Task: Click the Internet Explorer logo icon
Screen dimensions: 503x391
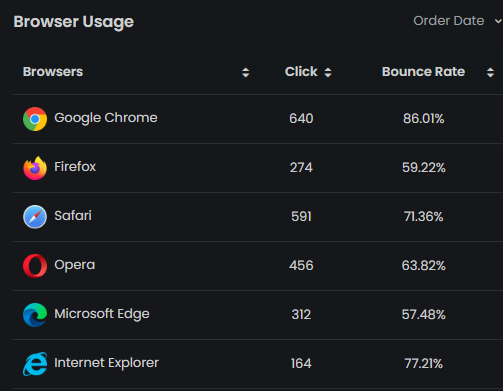Action: coord(35,364)
